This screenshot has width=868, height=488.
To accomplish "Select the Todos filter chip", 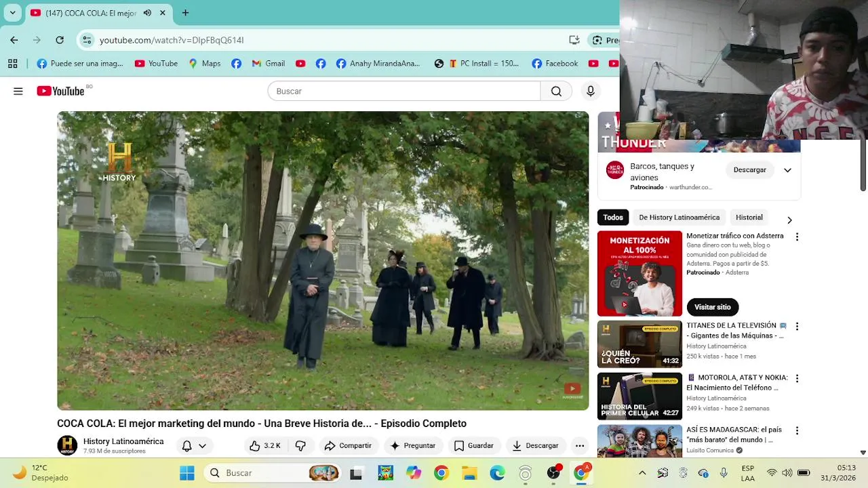I will pos(613,218).
